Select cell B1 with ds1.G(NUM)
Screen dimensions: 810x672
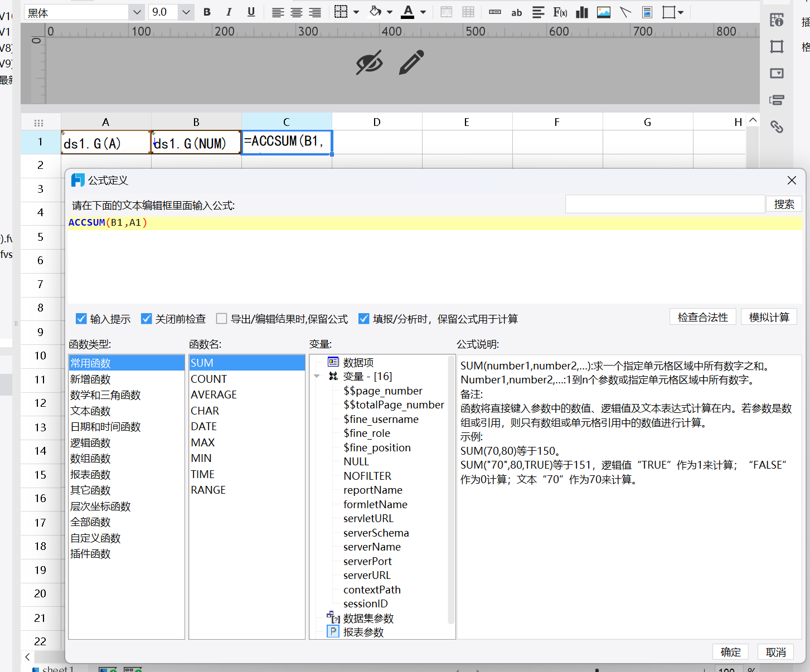point(196,143)
